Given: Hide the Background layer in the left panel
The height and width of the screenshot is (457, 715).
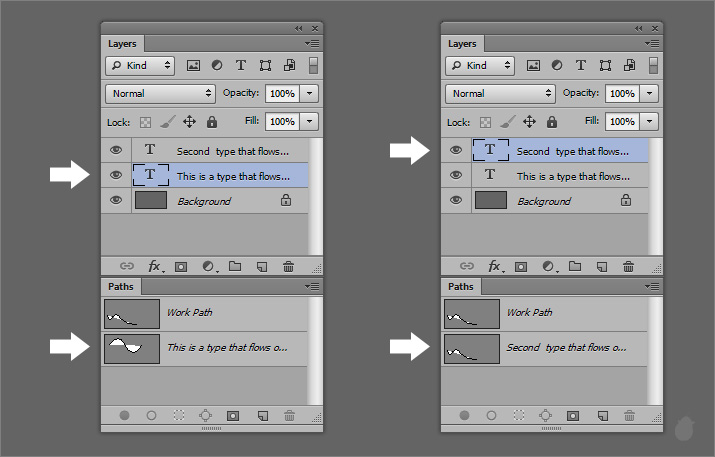Looking at the screenshot, I should pos(116,201).
